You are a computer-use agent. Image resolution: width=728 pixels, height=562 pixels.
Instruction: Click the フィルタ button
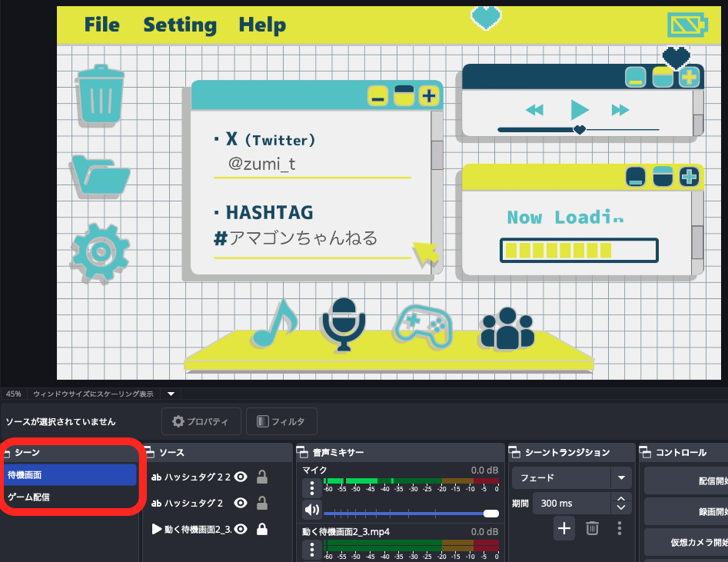[x=281, y=421]
